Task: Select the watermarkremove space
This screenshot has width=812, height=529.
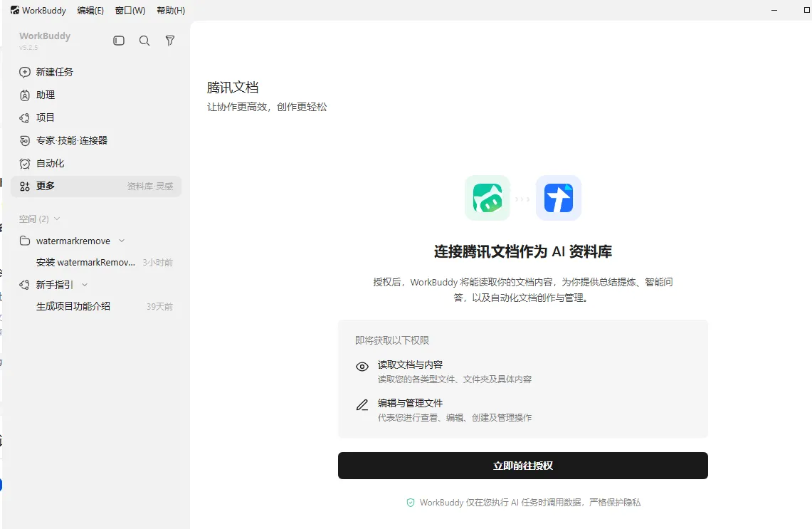Action: tap(73, 241)
